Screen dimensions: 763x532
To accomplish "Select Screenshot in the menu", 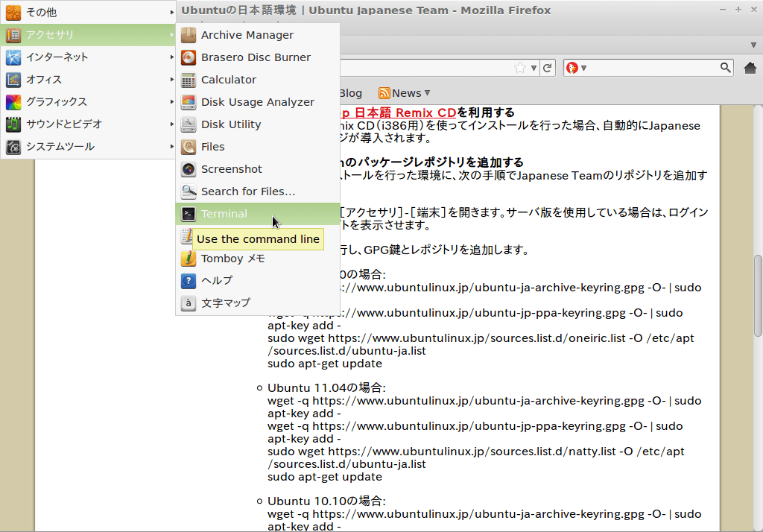I will [257, 169].
